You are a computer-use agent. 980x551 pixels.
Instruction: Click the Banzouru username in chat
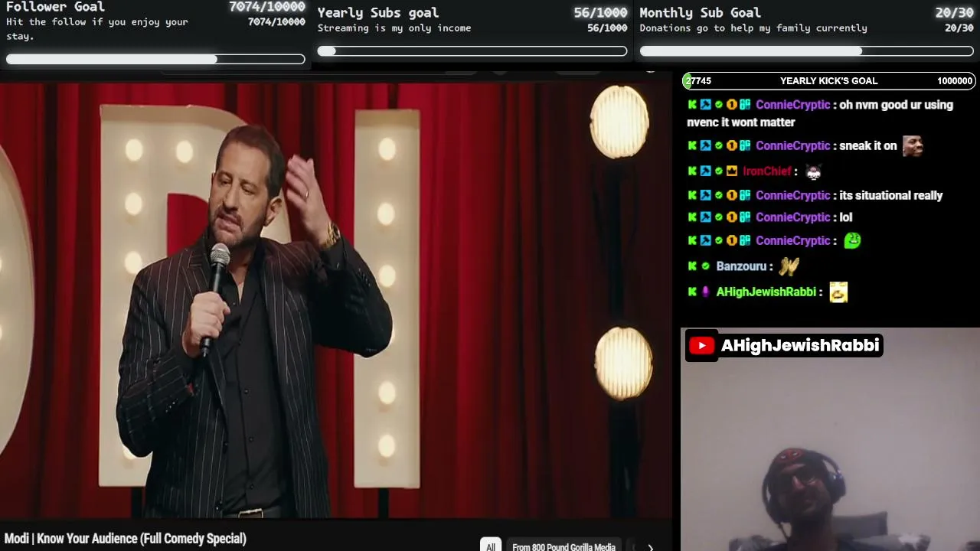(x=741, y=266)
